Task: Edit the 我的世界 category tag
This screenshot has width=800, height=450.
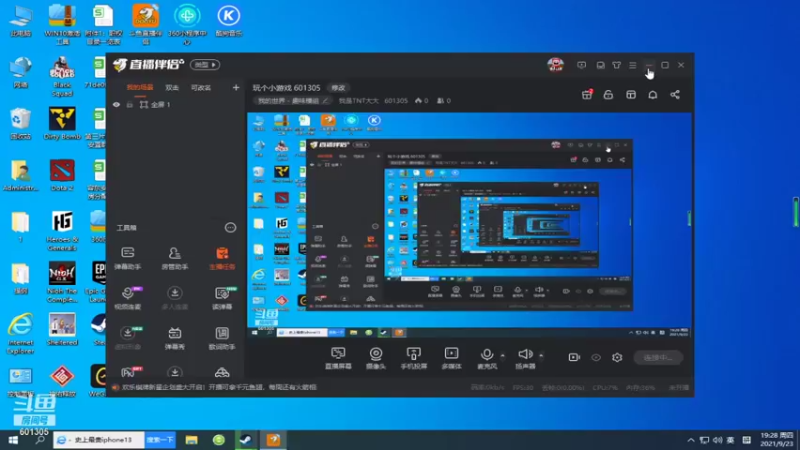Action: (293, 101)
